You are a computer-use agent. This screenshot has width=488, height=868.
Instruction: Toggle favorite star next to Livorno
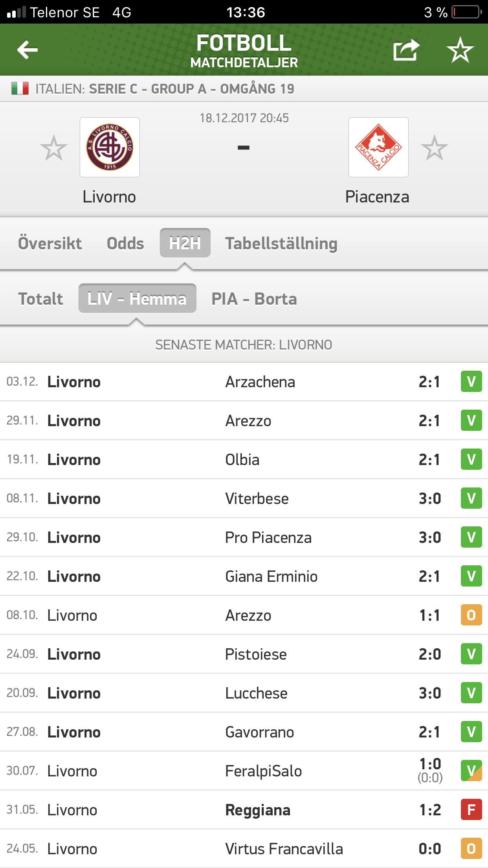[54, 148]
